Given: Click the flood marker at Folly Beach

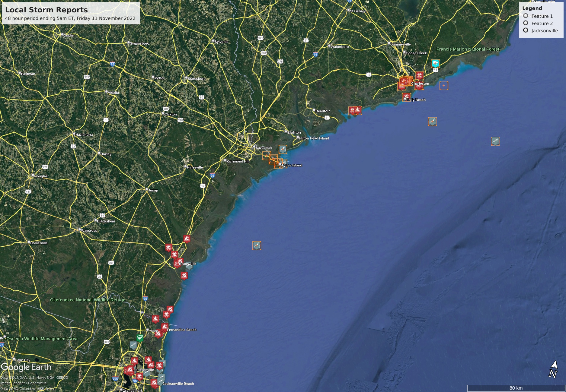Looking at the screenshot, I should coord(406,97).
